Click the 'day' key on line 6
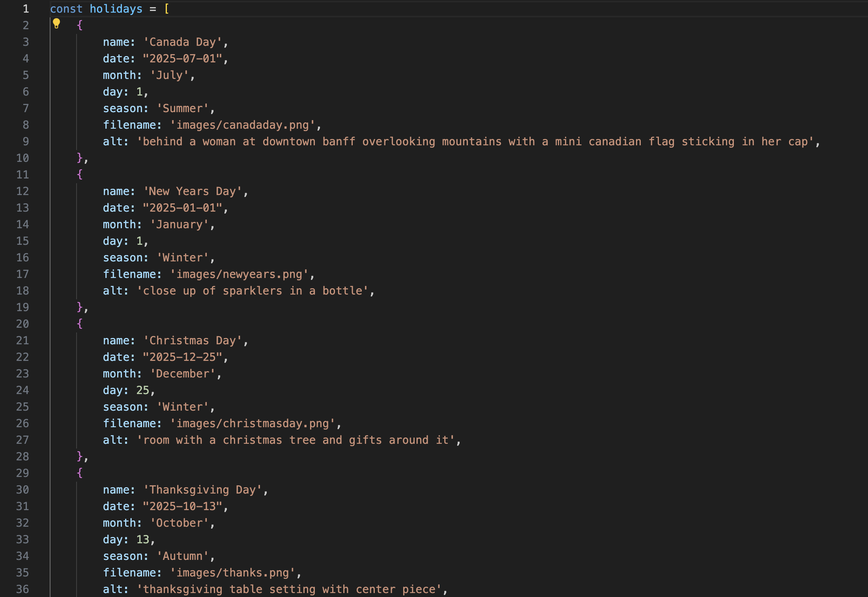Viewport: 868px width, 597px height. click(x=113, y=92)
